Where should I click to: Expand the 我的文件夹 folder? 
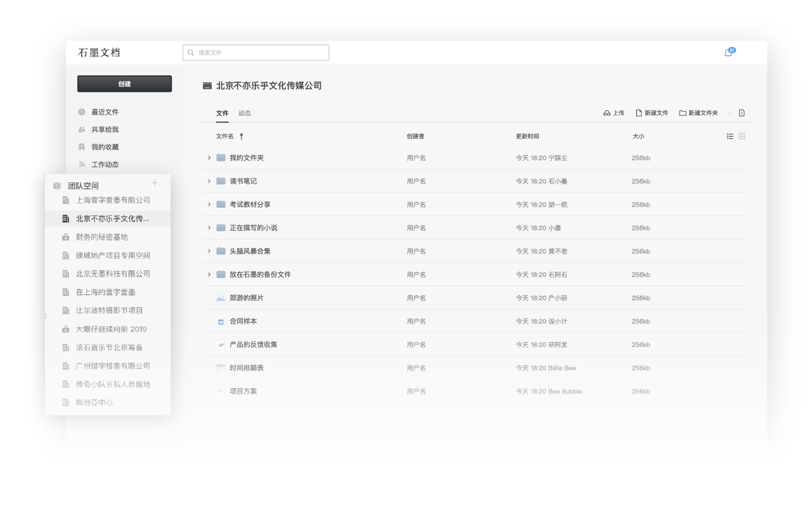click(209, 158)
